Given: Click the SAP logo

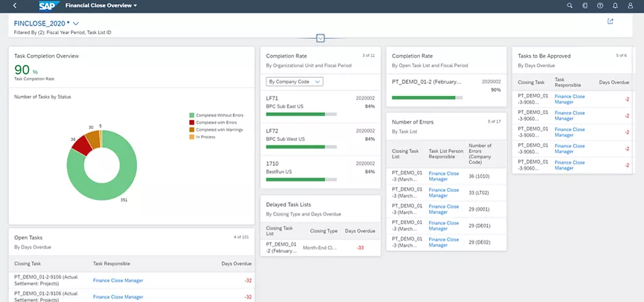Looking at the screenshot, I should tap(48, 5).
